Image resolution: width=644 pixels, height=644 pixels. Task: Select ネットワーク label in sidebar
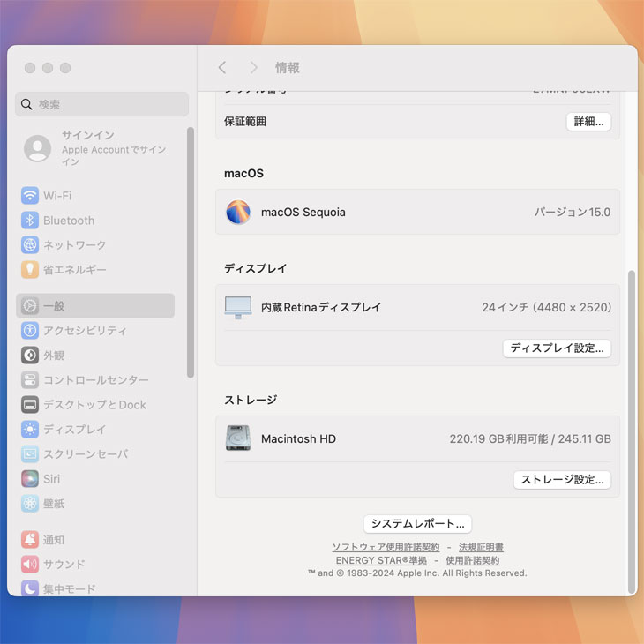coord(75,245)
